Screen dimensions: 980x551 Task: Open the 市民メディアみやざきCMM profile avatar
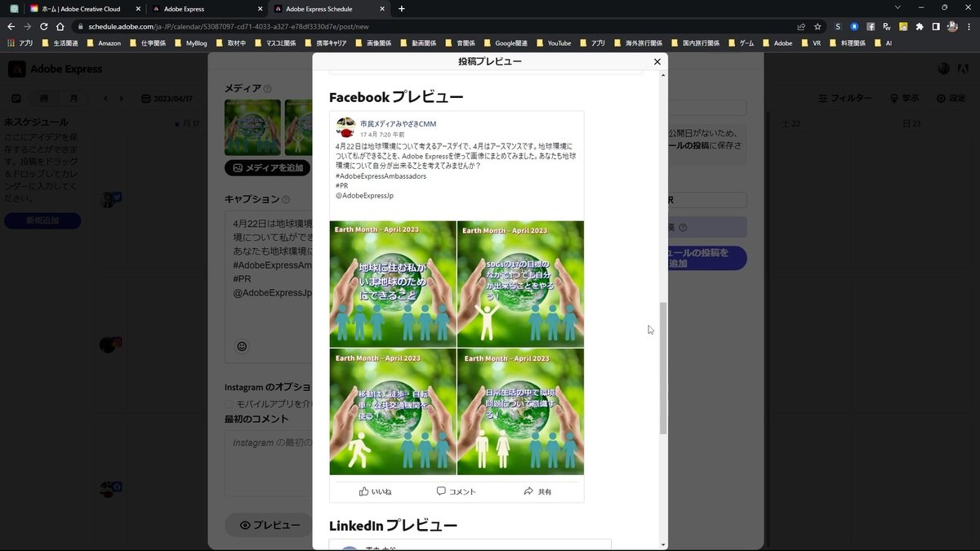pyautogui.click(x=345, y=127)
